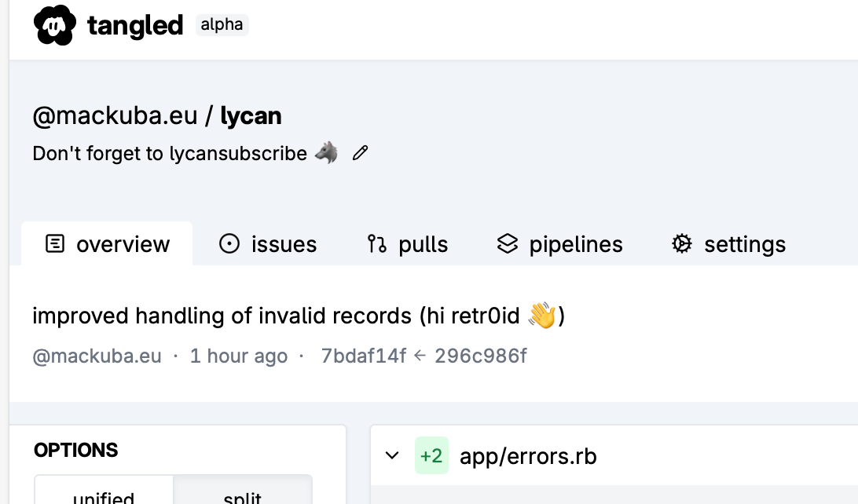Click the commit author @mackuba.eu link
858x504 pixels.
click(97, 356)
